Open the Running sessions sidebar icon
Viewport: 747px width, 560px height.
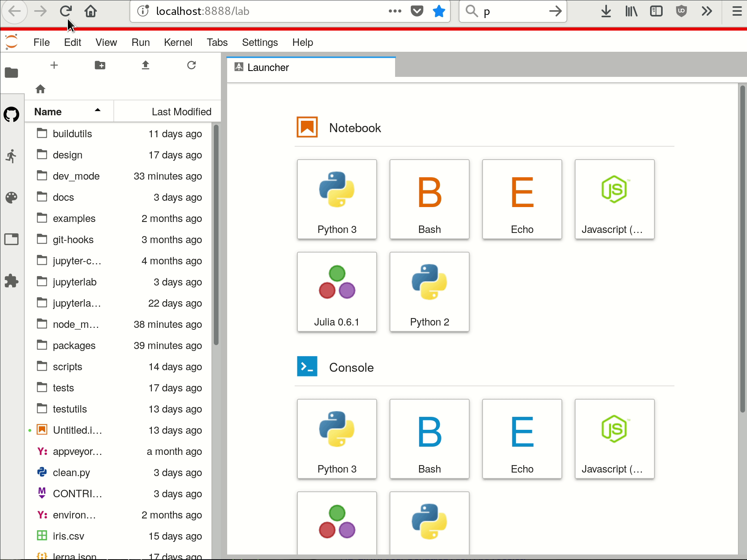click(11, 156)
